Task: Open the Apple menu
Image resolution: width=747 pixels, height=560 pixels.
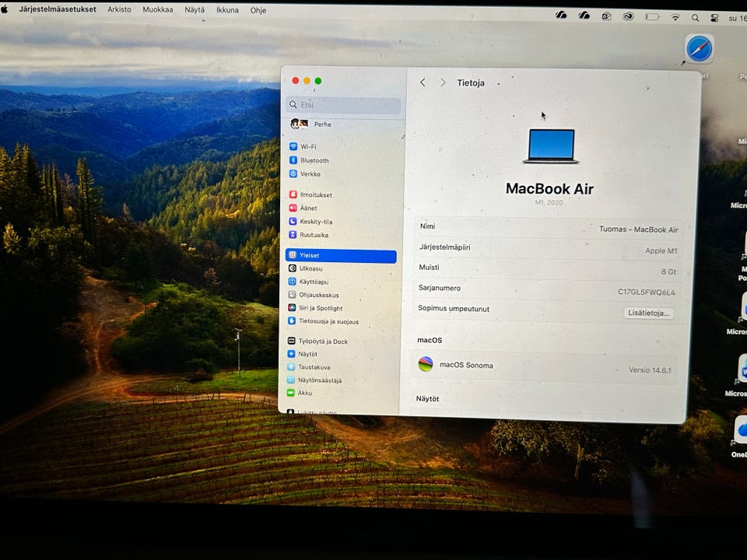Action: (x=5, y=9)
